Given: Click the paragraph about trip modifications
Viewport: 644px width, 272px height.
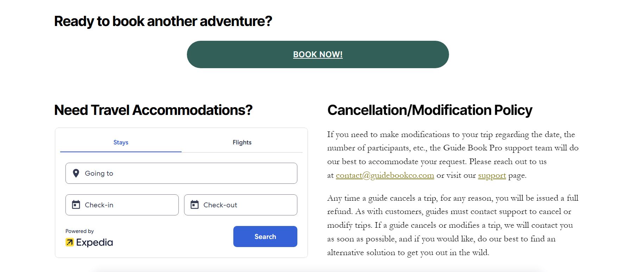Looking at the screenshot, I should point(452,155).
